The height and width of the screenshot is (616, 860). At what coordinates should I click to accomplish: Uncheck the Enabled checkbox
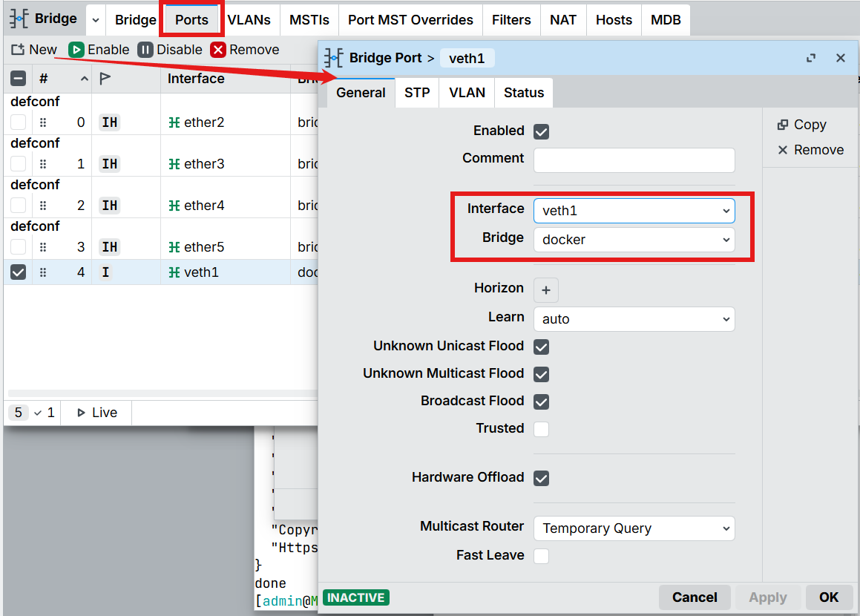(542, 132)
